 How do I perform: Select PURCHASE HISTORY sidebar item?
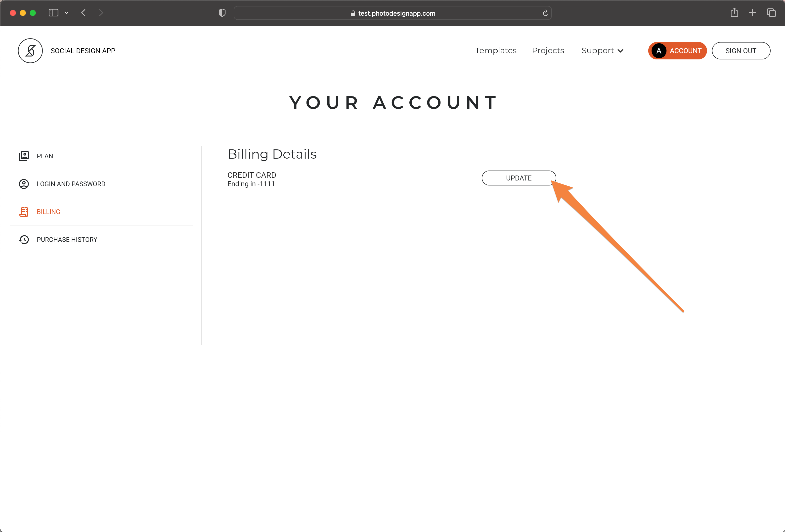(x=101, y=239)
